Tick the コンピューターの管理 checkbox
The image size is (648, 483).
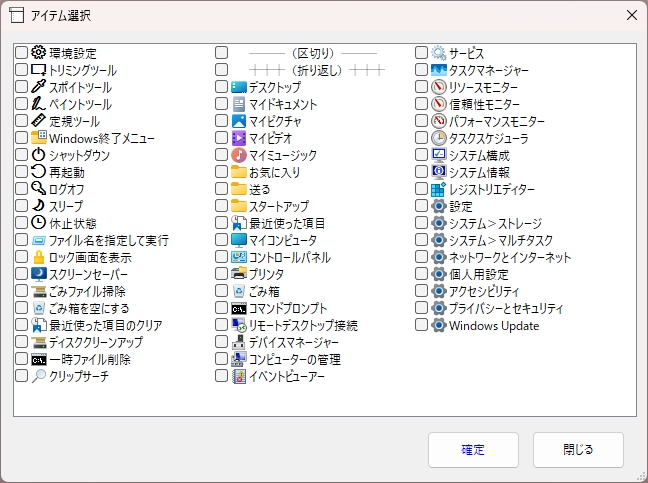point(222,359)
